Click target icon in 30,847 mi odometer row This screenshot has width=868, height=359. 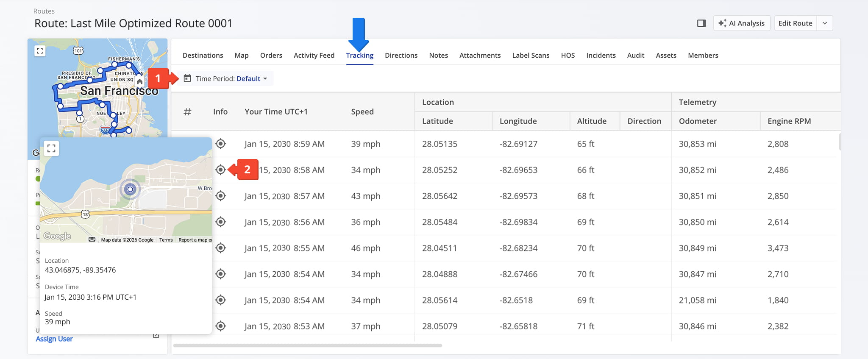tap(220, 274)
